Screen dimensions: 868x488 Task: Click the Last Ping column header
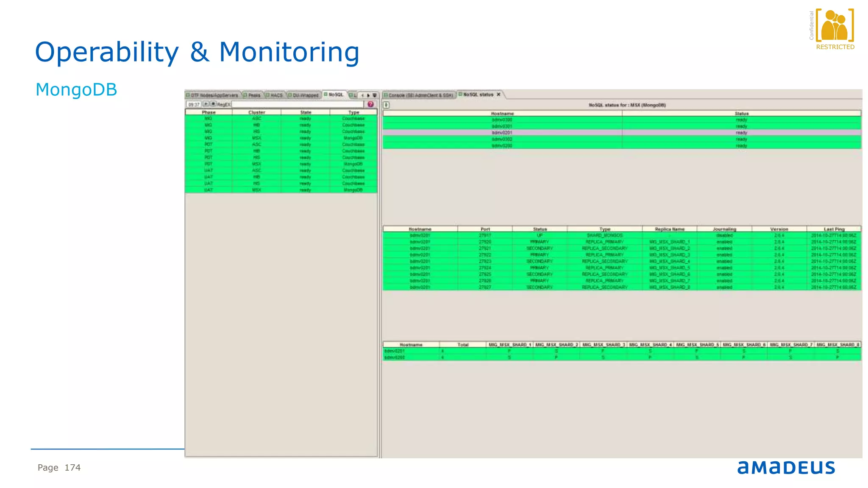point(834,229)
